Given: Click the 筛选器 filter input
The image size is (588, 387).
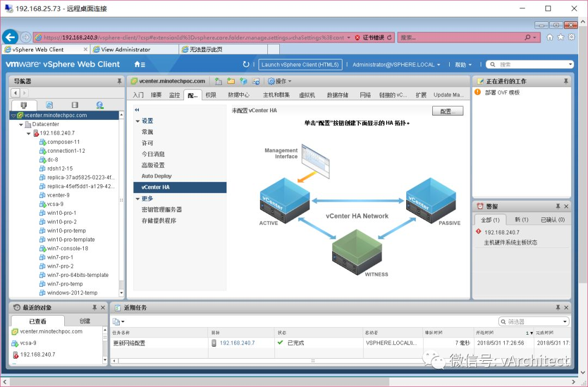Looking at the screenshot, I should pyautogui.click(x=534, y=322).
